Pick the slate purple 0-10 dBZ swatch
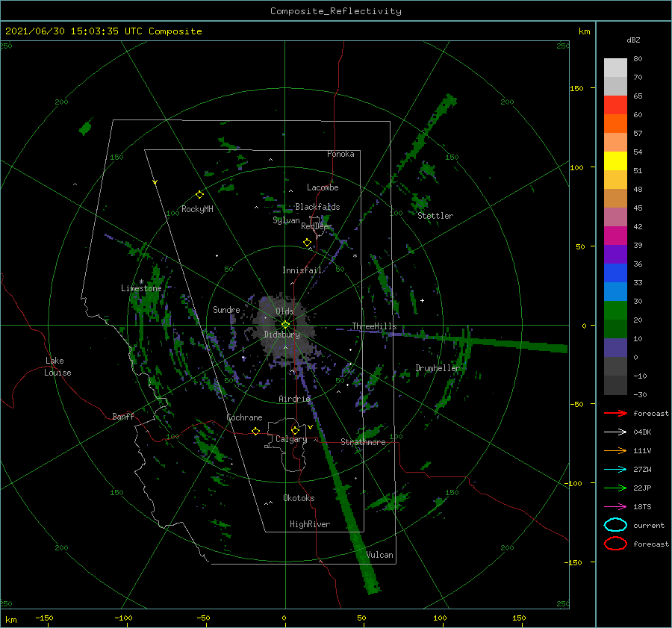Viewport: 672px width, 628px height. [x=615, y=347]
